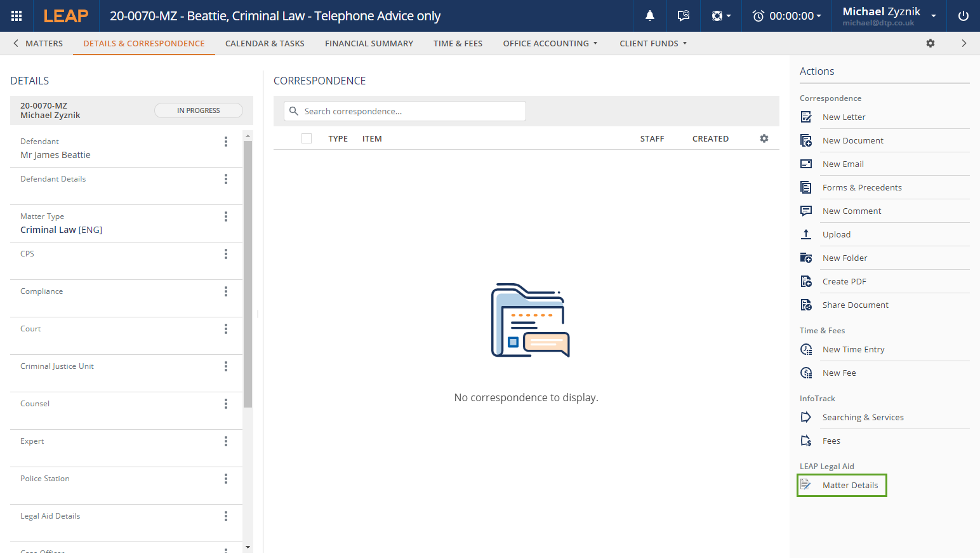
Task: Open the LEAP app grid launcher
Action: point(17,16)
